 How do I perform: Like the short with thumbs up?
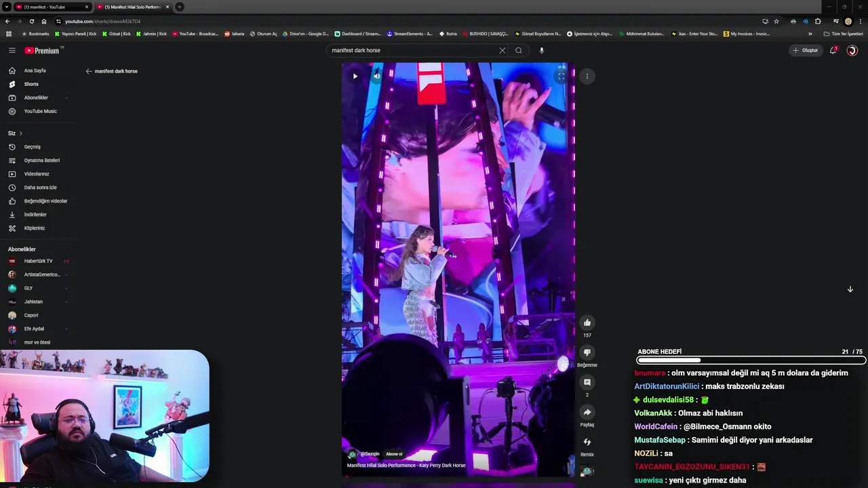(x=587, y=323)
